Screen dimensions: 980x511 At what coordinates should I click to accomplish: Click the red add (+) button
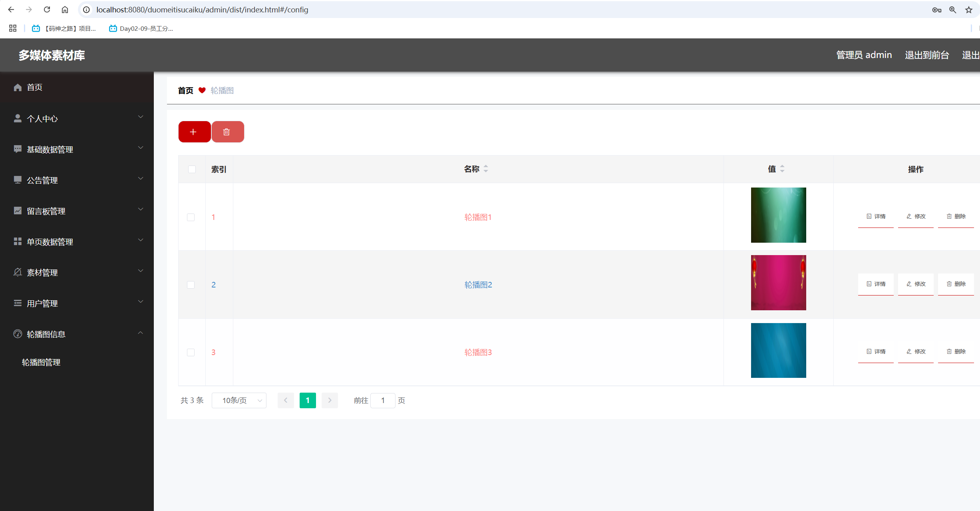click(194, 132)
